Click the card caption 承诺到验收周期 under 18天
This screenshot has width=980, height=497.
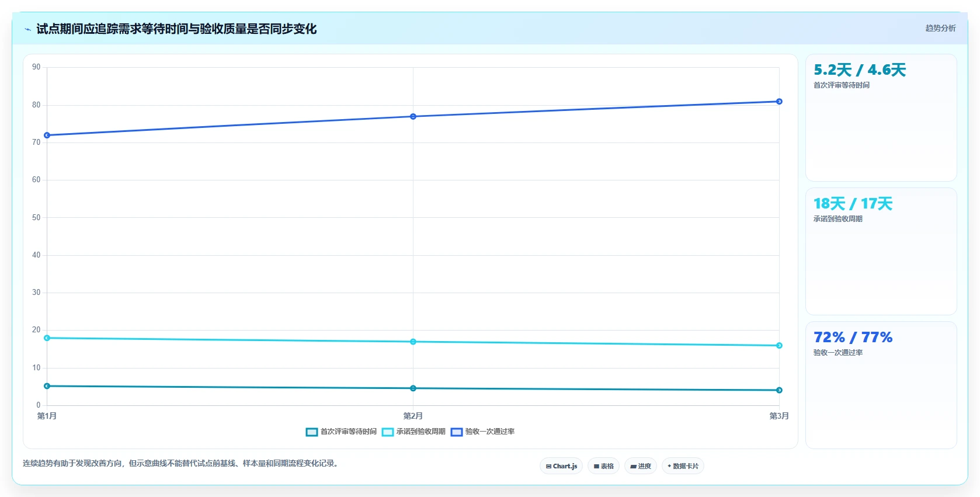[838, 219]
